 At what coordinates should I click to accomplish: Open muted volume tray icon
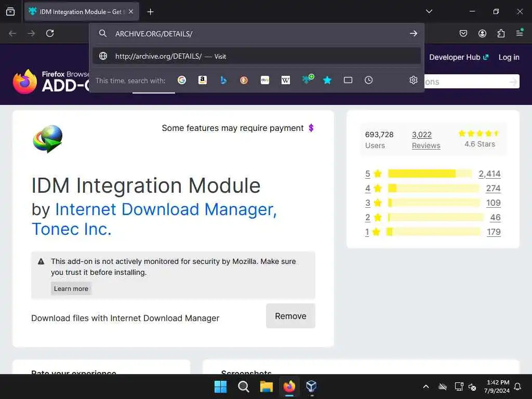click(x=472, y=387)
